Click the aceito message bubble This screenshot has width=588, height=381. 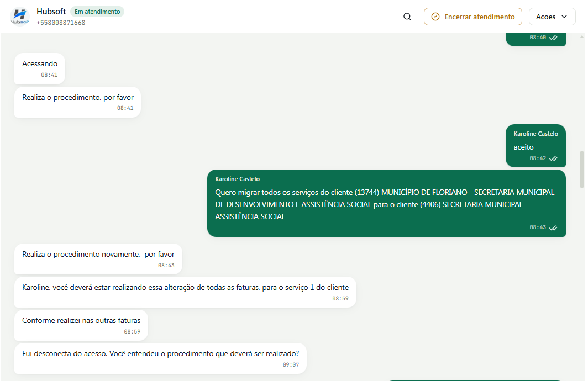point(535,146)
